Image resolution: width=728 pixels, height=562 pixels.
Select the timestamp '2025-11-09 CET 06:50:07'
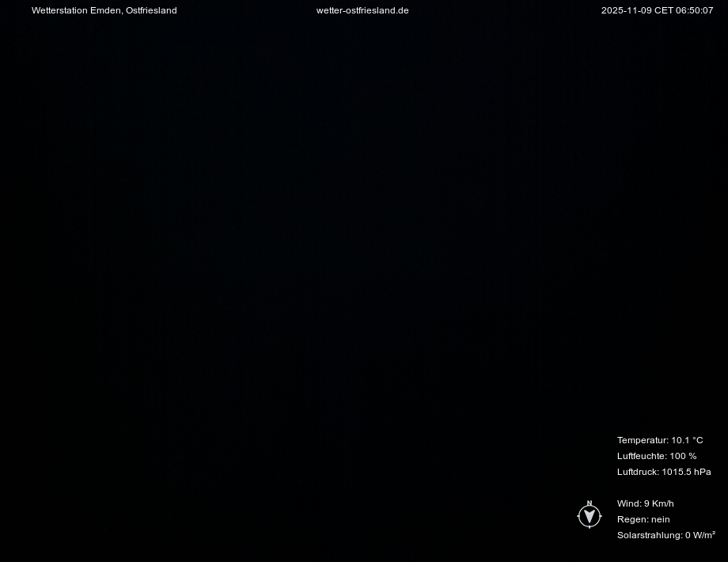coord(657,10)
